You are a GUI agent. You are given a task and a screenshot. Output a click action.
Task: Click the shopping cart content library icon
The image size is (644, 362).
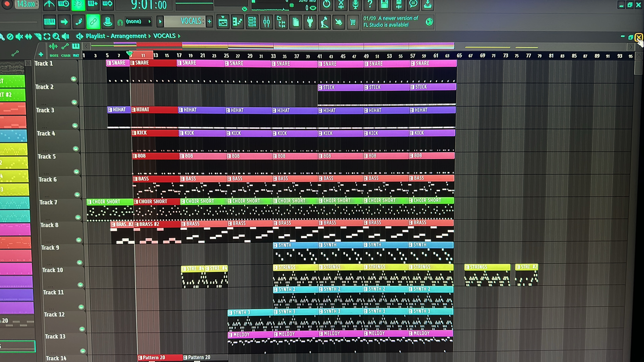[353, 22]
